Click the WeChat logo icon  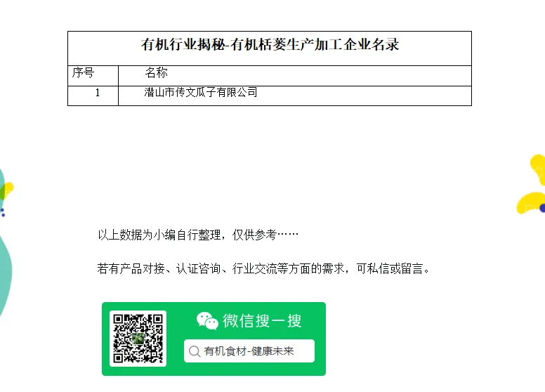(207, 321)
